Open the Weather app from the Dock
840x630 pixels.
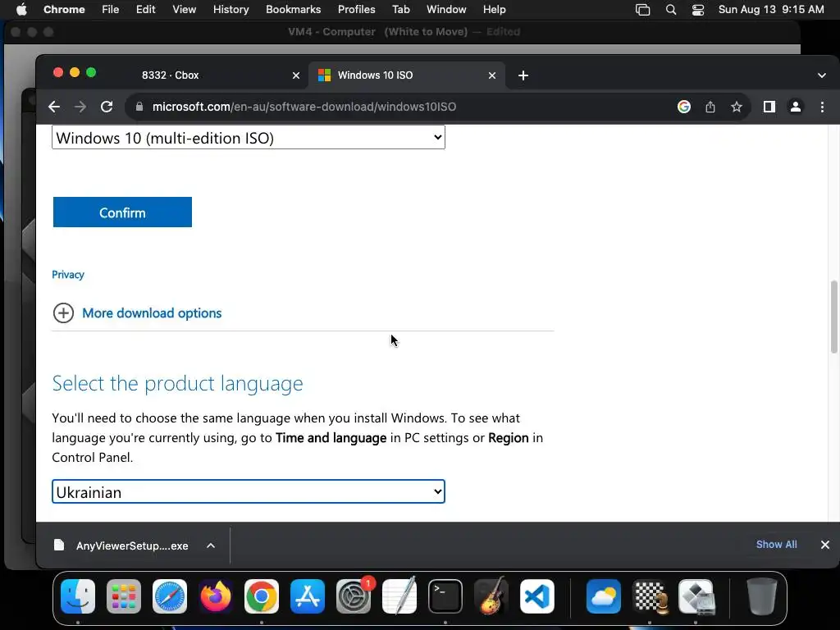pos(604,596)
